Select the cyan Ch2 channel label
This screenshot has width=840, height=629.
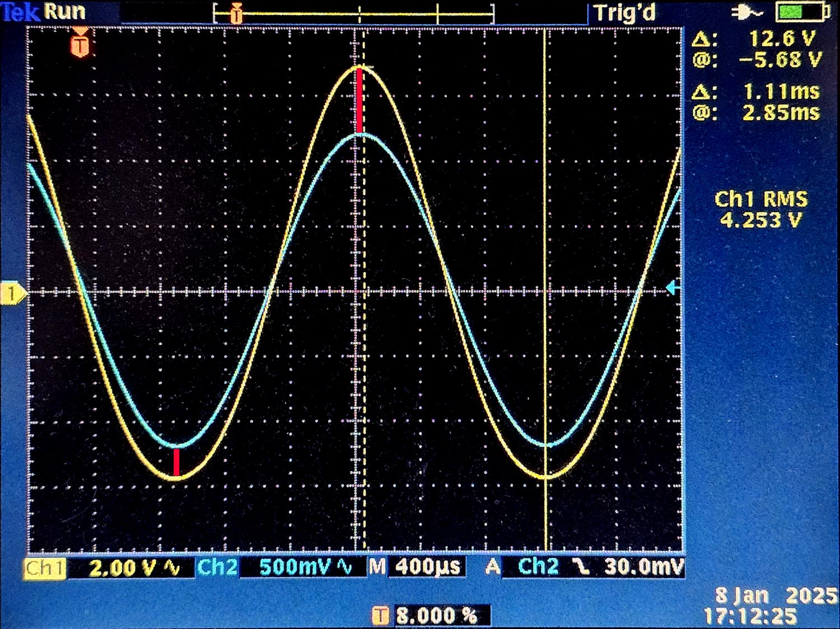(217, 567)
